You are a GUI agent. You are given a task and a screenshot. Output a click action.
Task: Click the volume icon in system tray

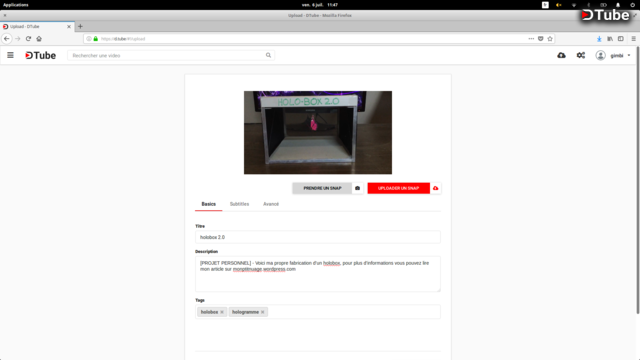pyautogui.click(x=559, y=5)
